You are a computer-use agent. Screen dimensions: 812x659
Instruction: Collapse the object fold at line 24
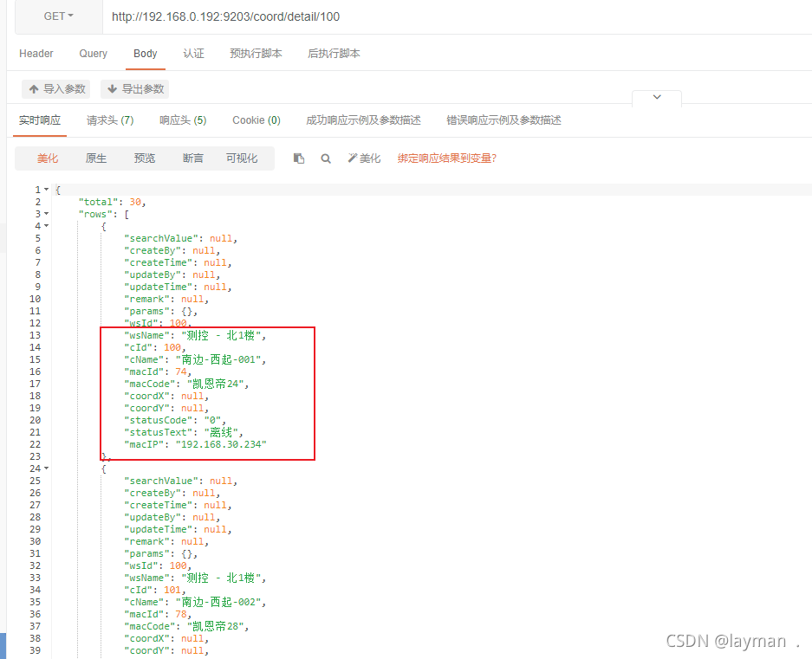(47, 468)
